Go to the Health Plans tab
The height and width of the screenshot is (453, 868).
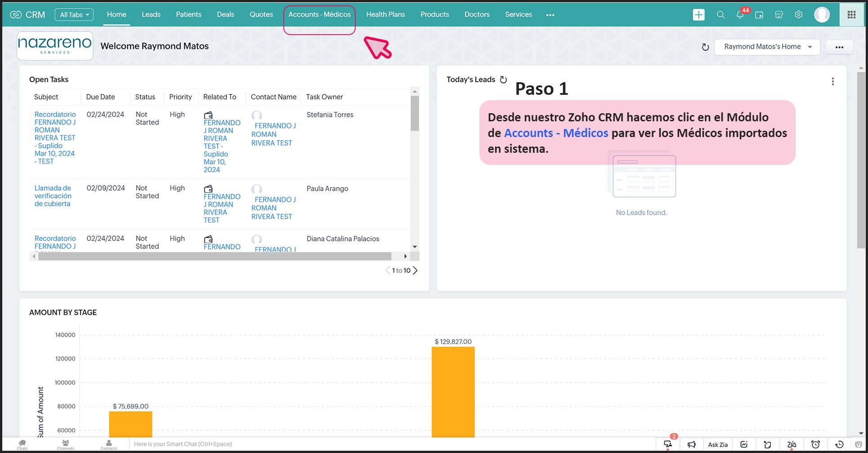(385, 15)
